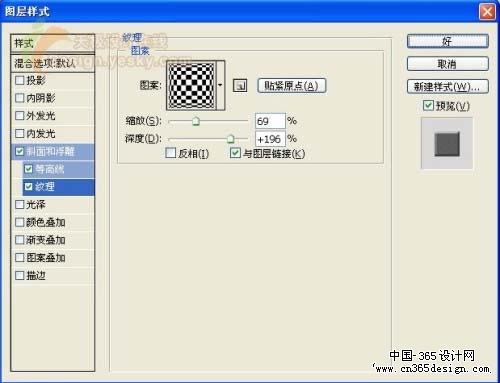Image resolution: width=500 pixels, height=383 pixels.
Task: Click the 深度 depth slider handle
Action: pos(231,139)
